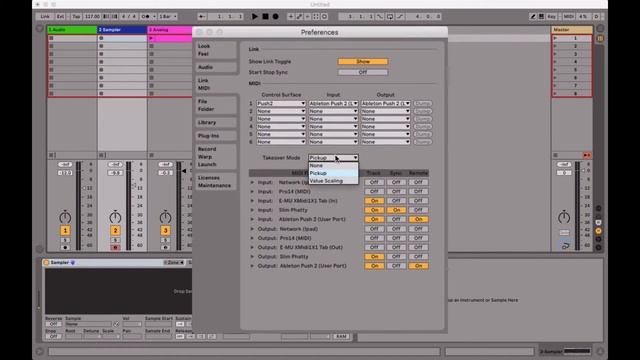Viewport: 640px width, 360px height.
Task: Toggle the MIDI map mode button
Action: [x=568, y=16]
